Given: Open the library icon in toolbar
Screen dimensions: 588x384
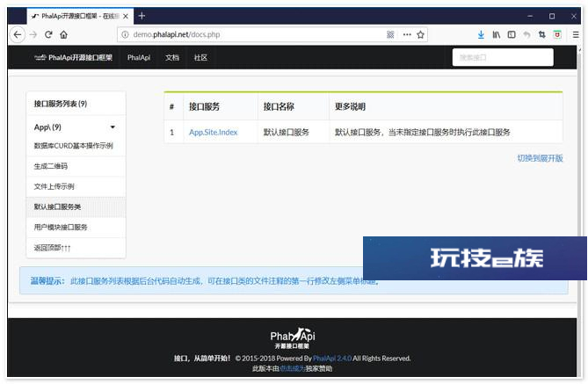Looking at the screenshot, I should coord(496,34).
